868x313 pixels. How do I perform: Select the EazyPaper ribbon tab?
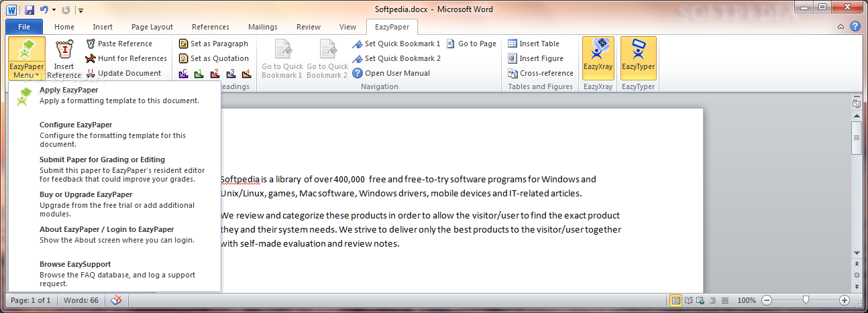392,27
